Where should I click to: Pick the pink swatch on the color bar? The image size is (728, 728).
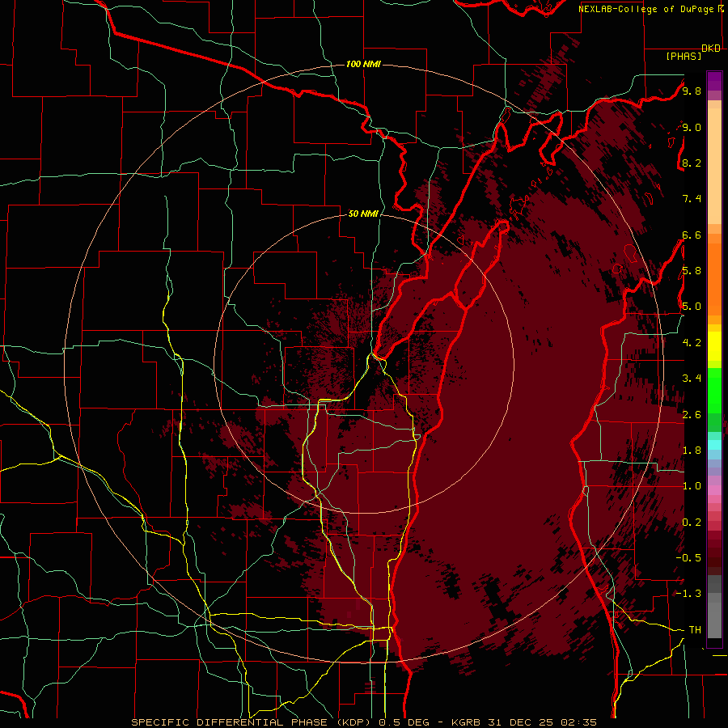(714, 490)
